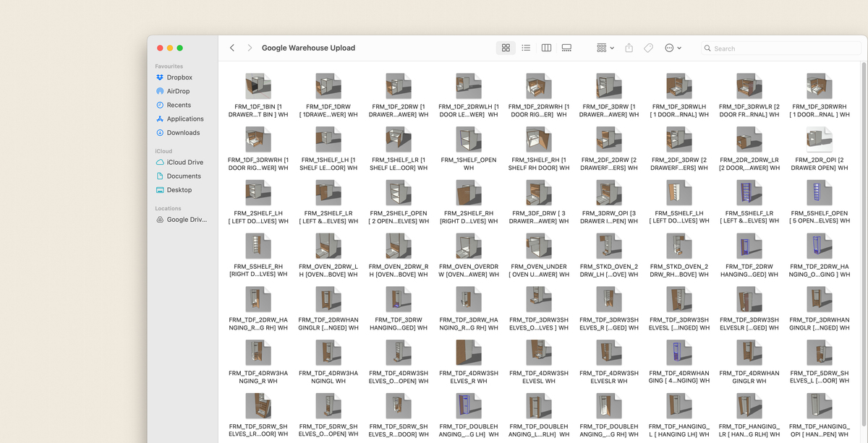Go back with the left chevron
Viewport: 868px width, 443px height.
[x=232, y=48]
